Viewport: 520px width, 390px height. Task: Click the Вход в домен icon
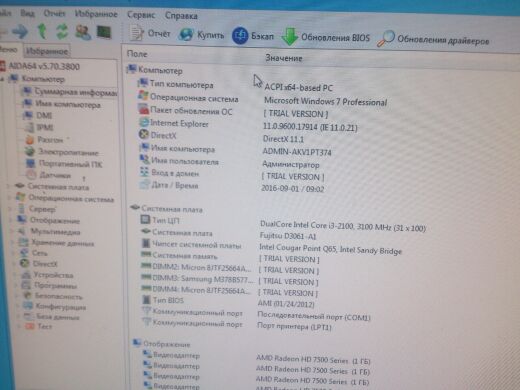pyautogui.click(x=145, y=172)
